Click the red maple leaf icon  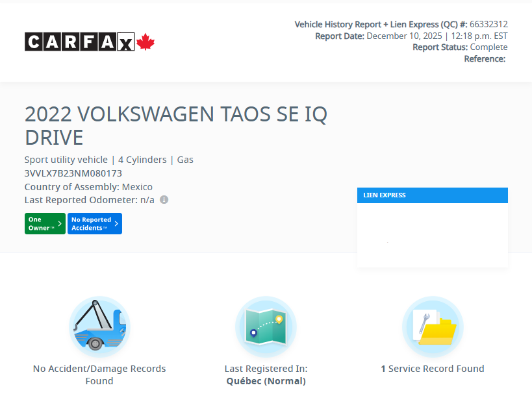click(x=144, y=42)
